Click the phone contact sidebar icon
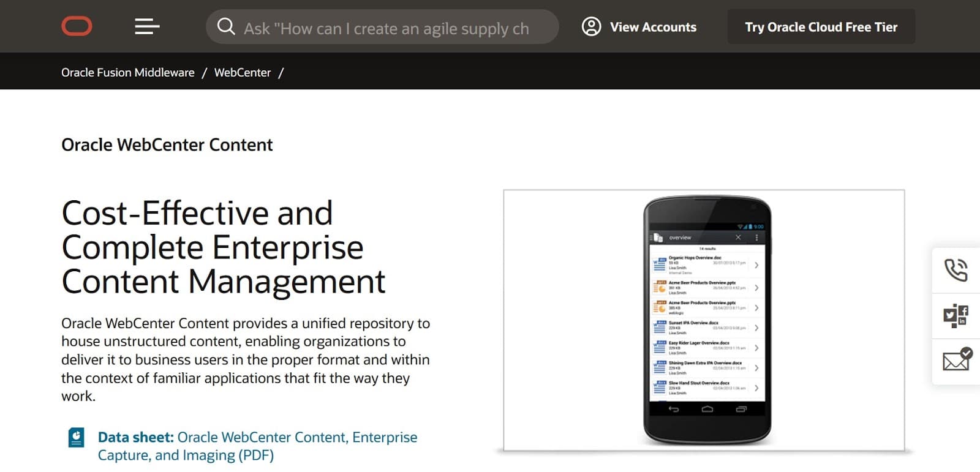 click(956, 270)
